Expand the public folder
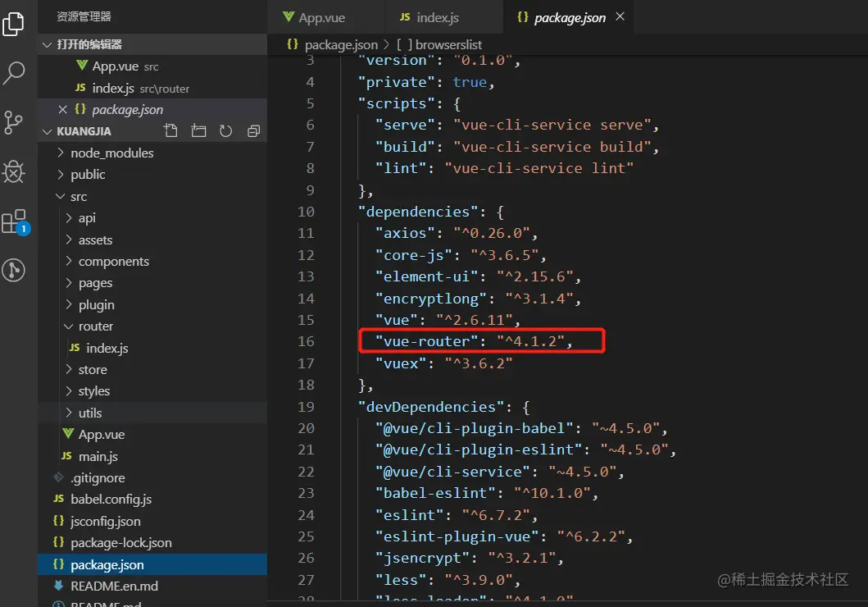 (61, 174)
